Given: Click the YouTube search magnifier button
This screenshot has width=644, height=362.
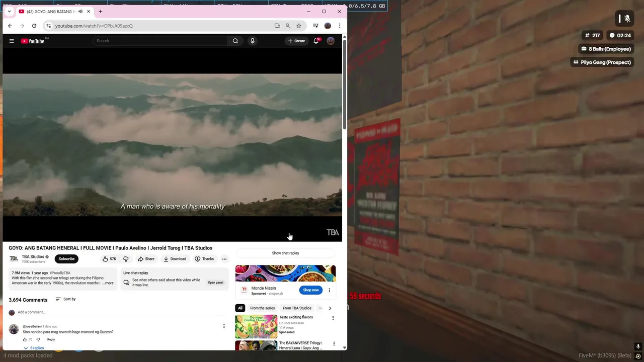Looking at the screenshot, I should click(x=235, y=41).
